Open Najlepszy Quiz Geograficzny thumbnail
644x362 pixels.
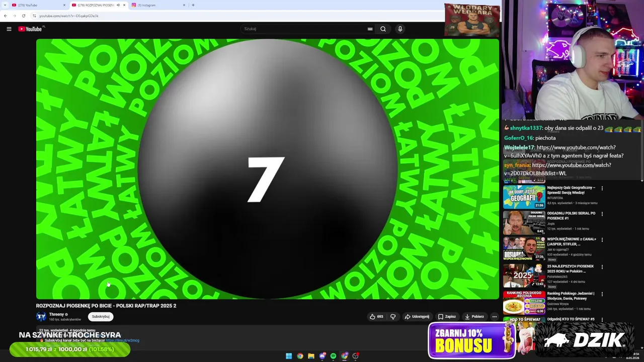point(524,197)
